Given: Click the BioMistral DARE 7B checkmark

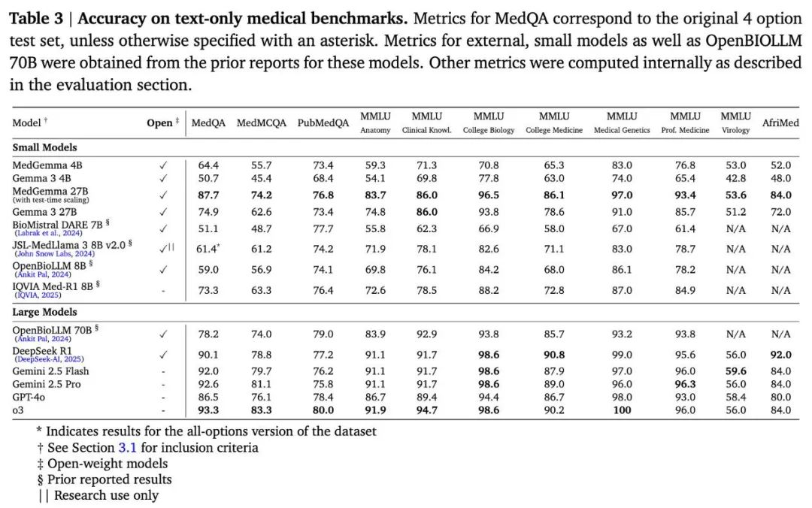Looking at the screenshot, I should coord(163,228).
